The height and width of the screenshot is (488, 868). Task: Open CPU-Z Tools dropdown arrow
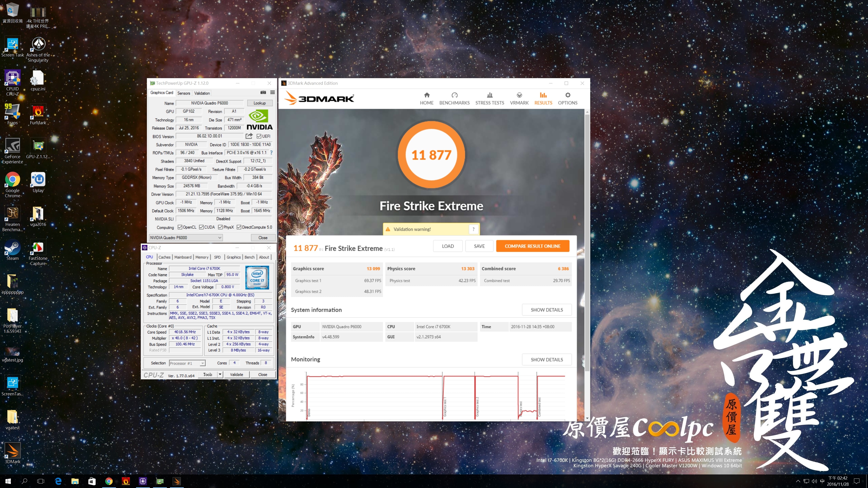pos(220,374)
